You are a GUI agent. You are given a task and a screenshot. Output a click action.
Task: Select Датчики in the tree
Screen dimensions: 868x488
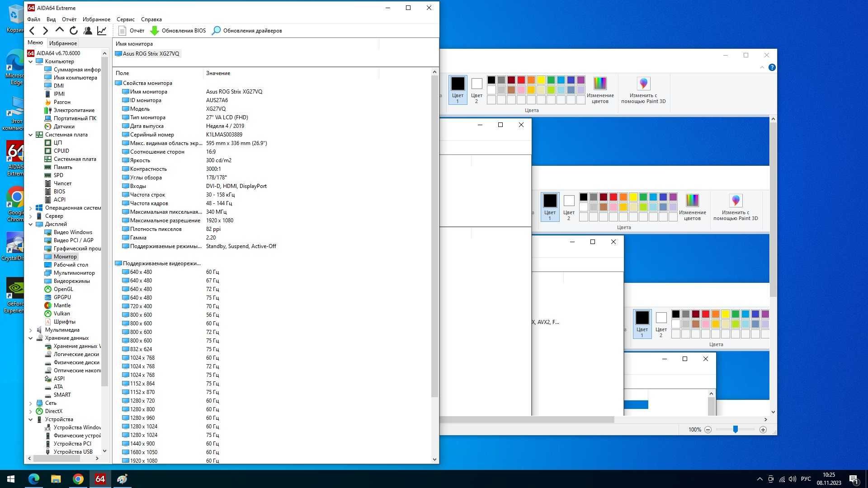[64, 127]
